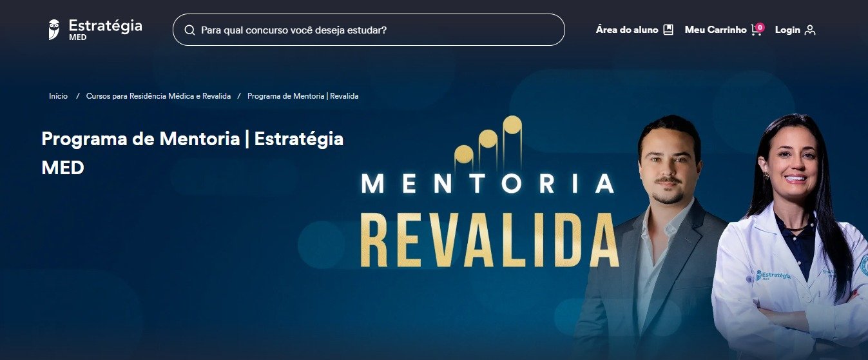Click the Estratégia MED wordmark text
The width and height of the screenshot is (868, 360).
105,30
